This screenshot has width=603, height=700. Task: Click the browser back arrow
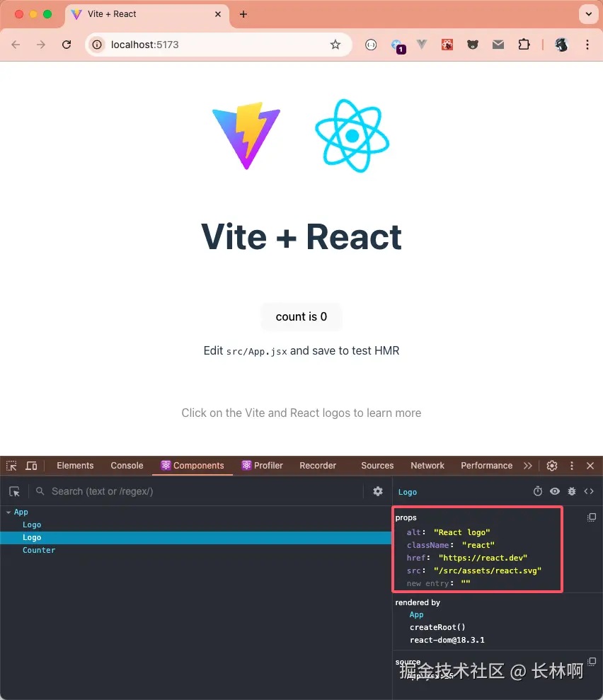point(16,45)
